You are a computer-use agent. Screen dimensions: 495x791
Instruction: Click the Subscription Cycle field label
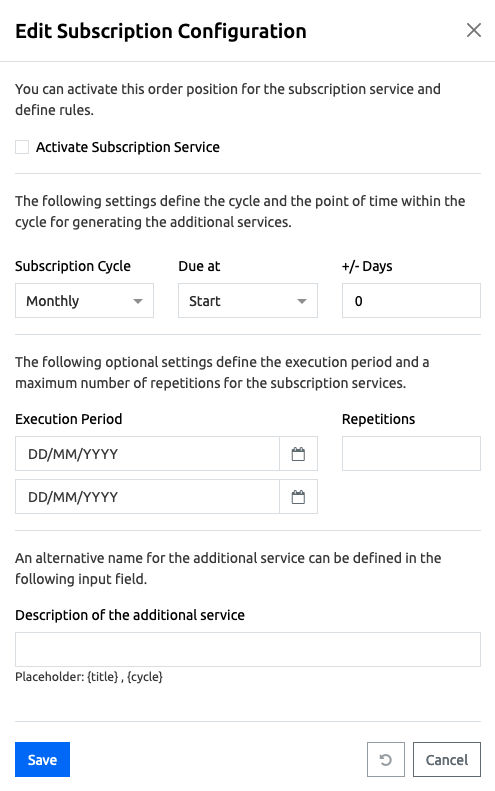(73, 266)
